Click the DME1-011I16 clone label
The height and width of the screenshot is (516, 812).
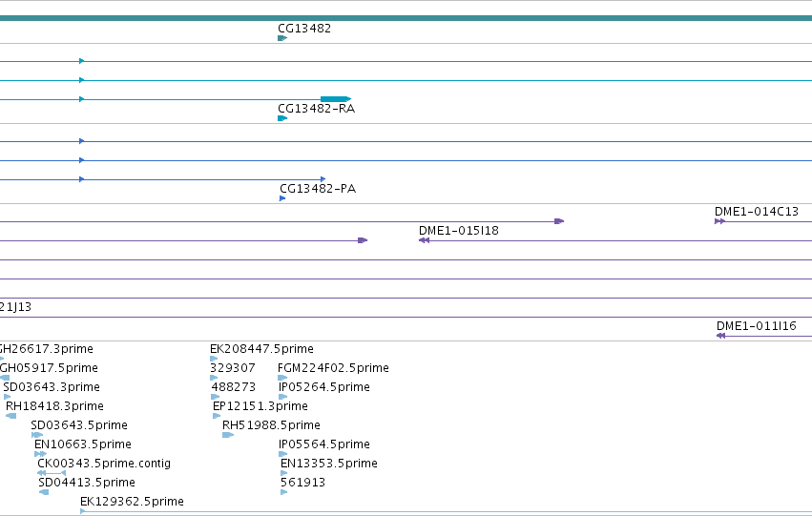coord(757,326)
